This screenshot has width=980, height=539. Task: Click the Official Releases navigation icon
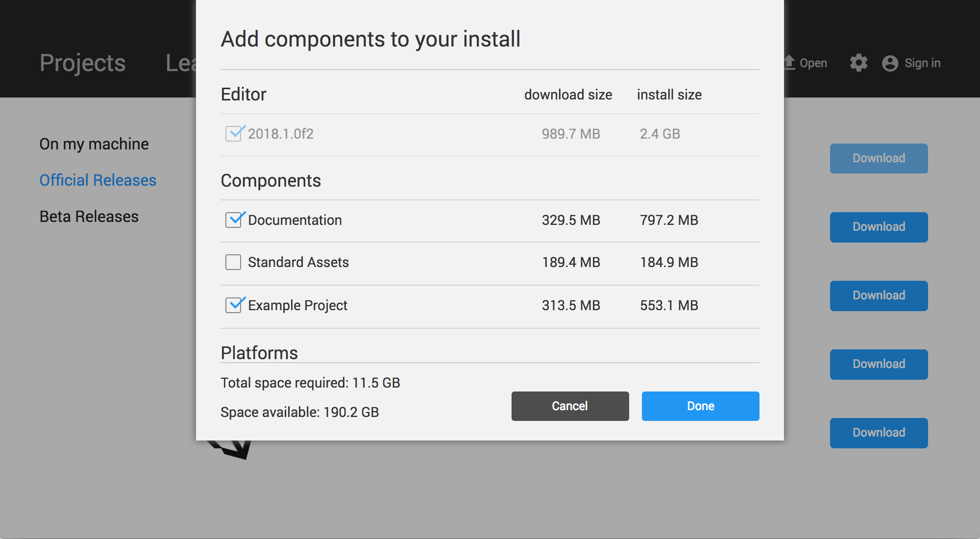(x=98, y=180)
